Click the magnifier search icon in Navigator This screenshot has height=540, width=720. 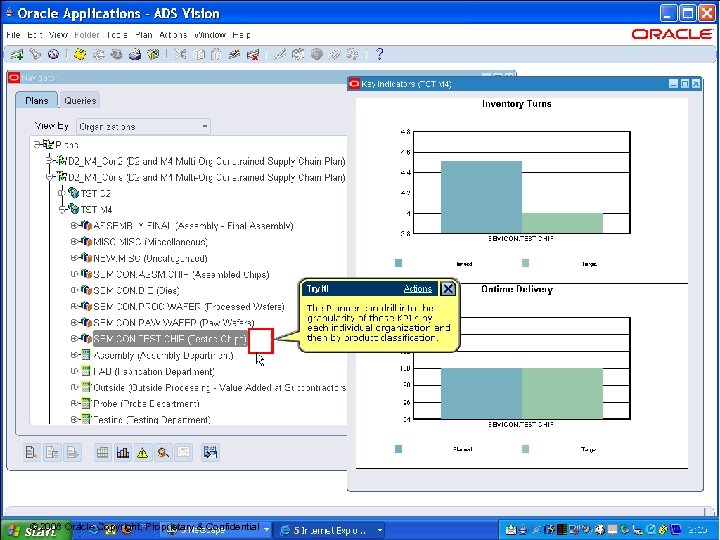[163, 453]
